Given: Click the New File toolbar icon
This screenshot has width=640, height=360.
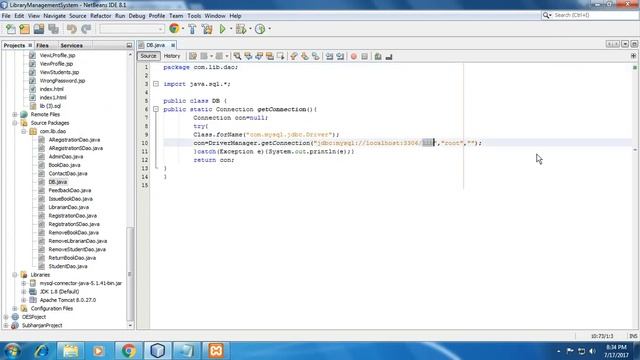Looking at the screenshot, I should [11, 29].
